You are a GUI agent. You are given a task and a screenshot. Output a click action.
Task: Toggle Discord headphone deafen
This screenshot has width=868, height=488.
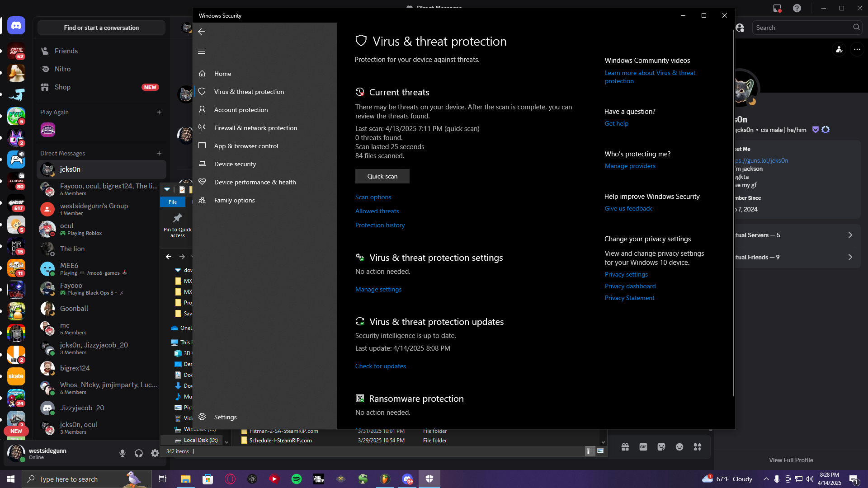tap(139, 453)
